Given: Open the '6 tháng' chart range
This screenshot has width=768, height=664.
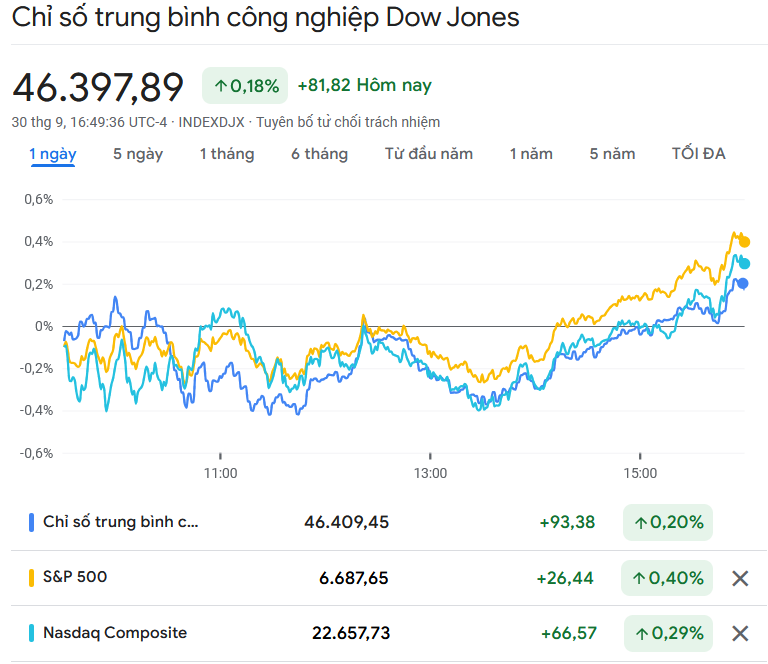Looking at the screenshot, I should pos(320,154).
